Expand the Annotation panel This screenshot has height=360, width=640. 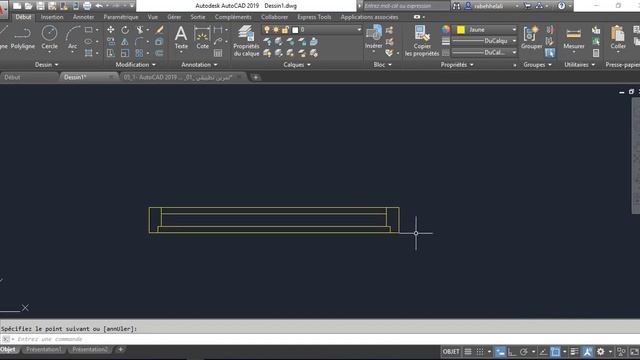pos(199,64)
